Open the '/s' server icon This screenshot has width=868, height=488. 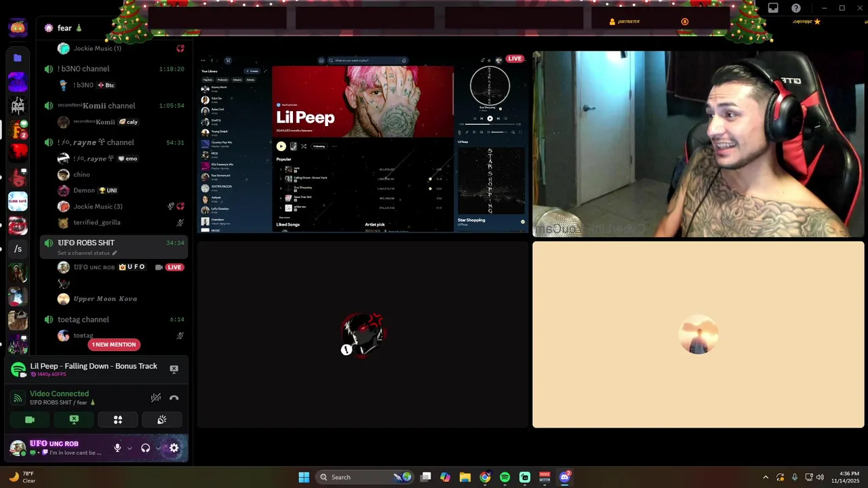[18, 249]
